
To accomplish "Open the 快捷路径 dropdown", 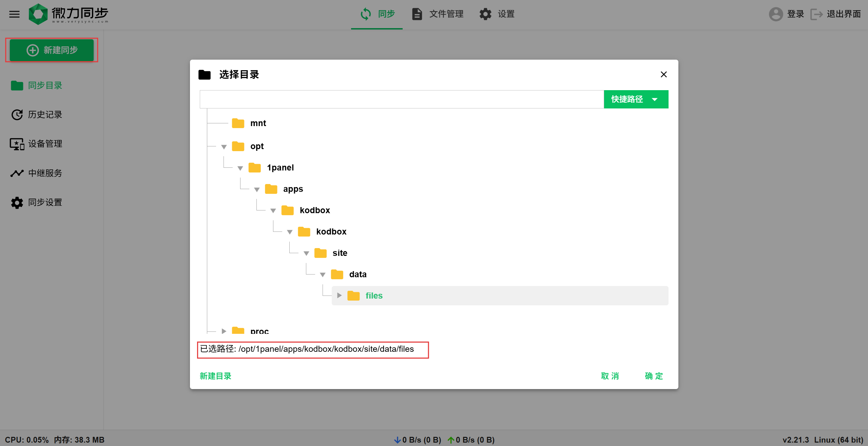I will tap(636, 99).
